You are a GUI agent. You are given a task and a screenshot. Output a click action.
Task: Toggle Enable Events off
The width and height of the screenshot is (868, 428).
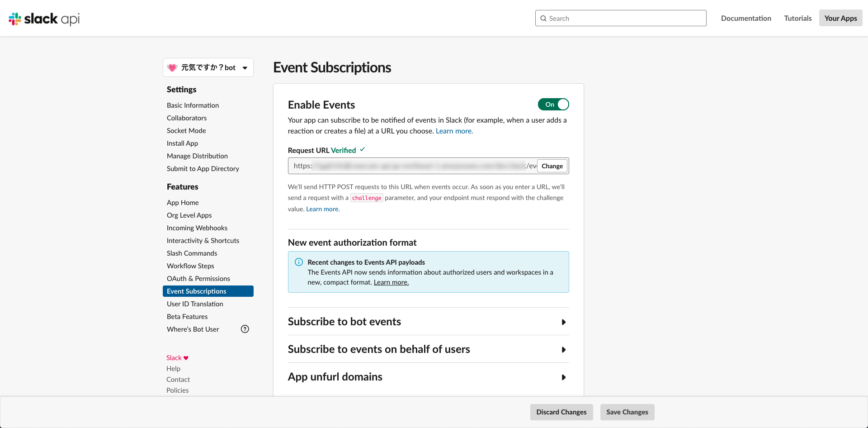click(x=553, y=104)
